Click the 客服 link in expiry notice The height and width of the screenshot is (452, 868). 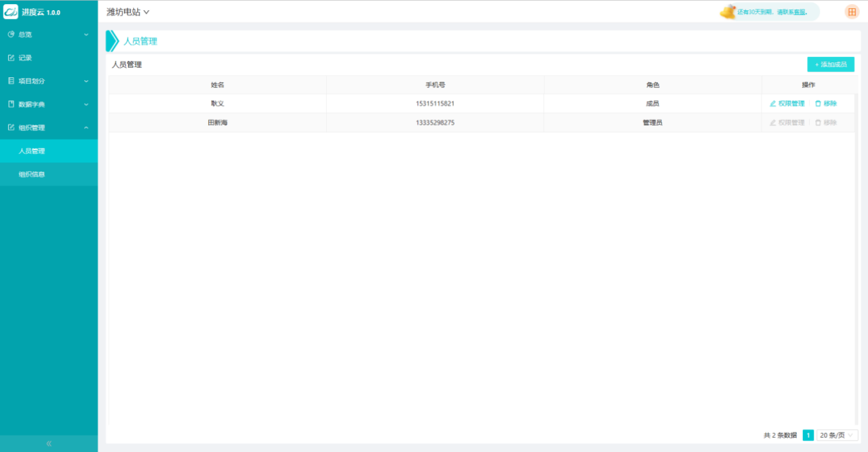pyautogui.click(x=800, y=12)
